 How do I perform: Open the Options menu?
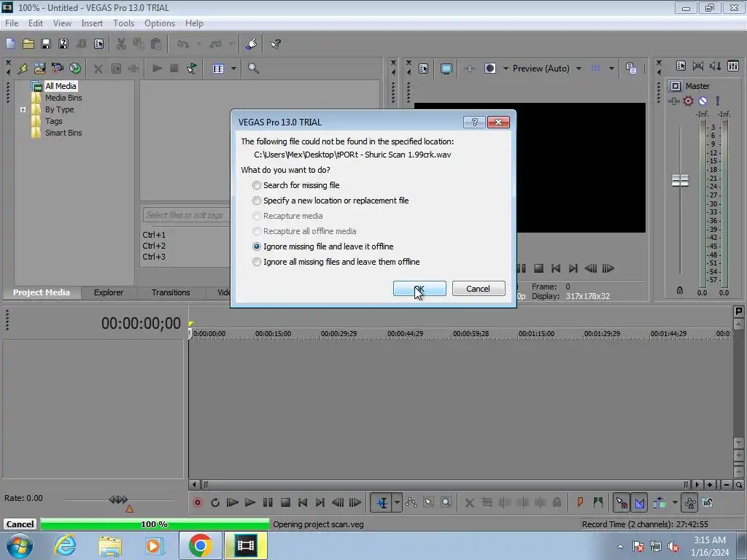tap(160, 23)
